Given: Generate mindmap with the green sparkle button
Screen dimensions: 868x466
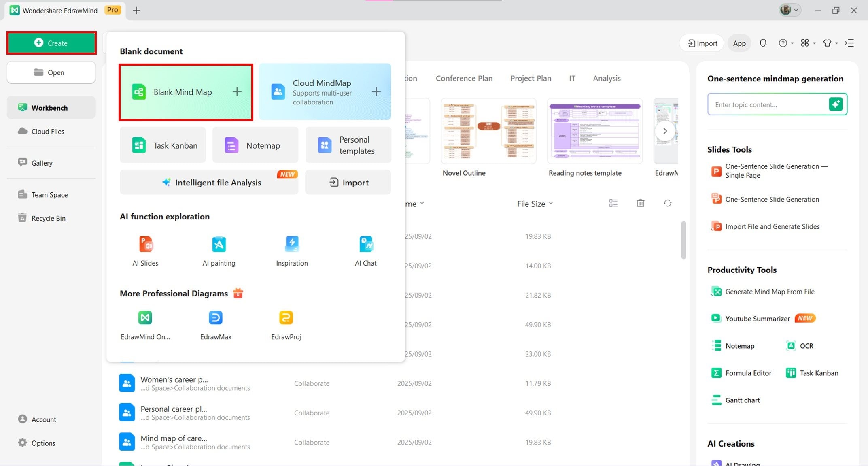Looking at the screenshot, I should (836, 104).
